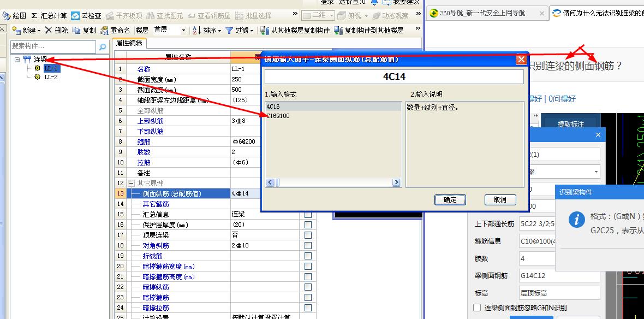Click 复制构件到其他楼层 icon
The image size is (644, 319).
[338, 30]
